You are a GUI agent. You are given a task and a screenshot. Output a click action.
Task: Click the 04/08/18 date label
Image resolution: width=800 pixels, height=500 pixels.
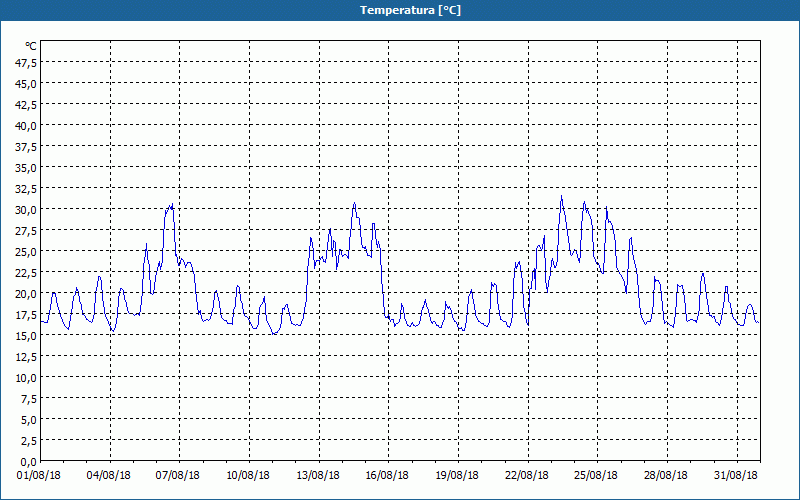click(109, 476)
